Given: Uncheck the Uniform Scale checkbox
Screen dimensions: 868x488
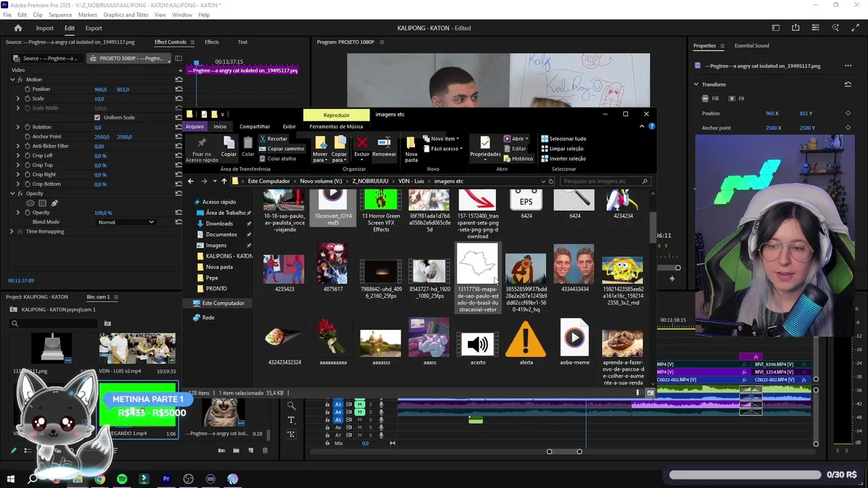Looking at the screenshot, I should point(97,117).
